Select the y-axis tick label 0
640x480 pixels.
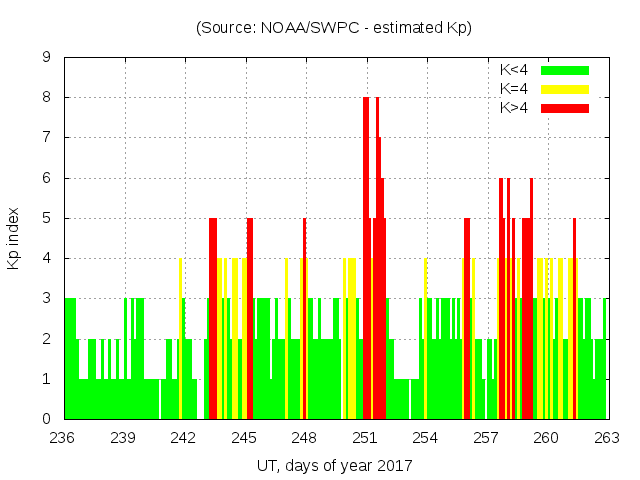(x=46, y=419)
